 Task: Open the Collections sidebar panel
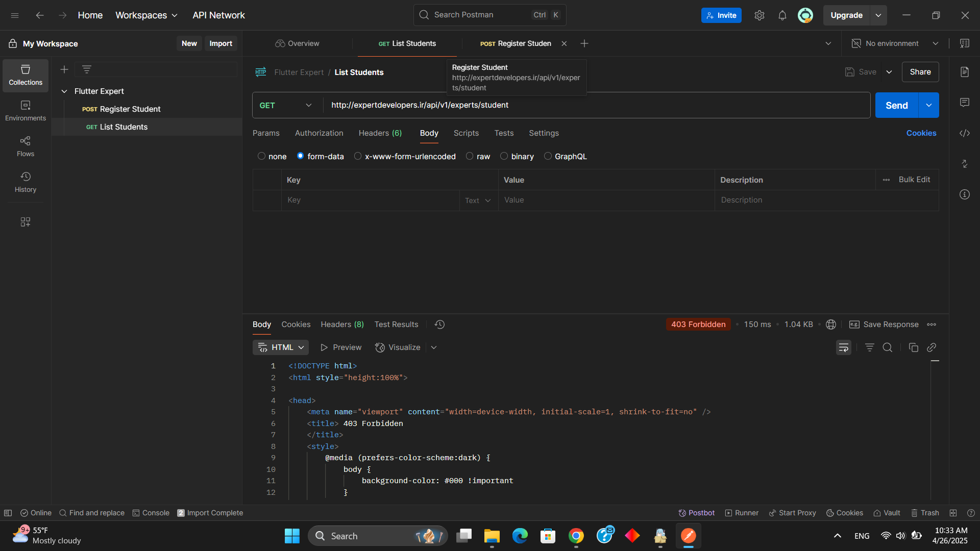coord(26,76)
